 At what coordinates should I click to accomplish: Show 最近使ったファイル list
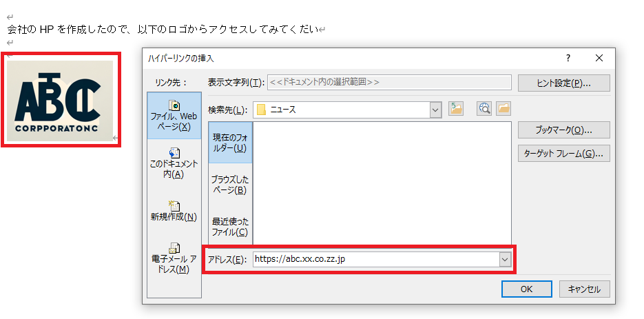click(x=231, y=226)
